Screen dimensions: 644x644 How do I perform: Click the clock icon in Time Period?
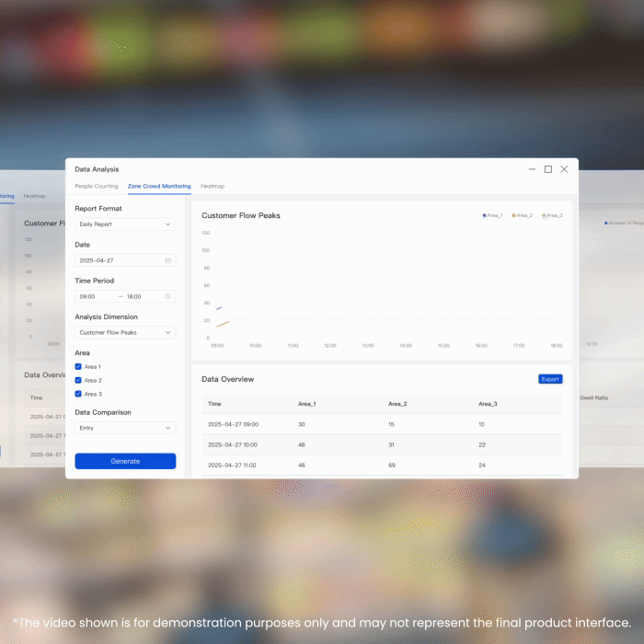click(x=167, y=296)
